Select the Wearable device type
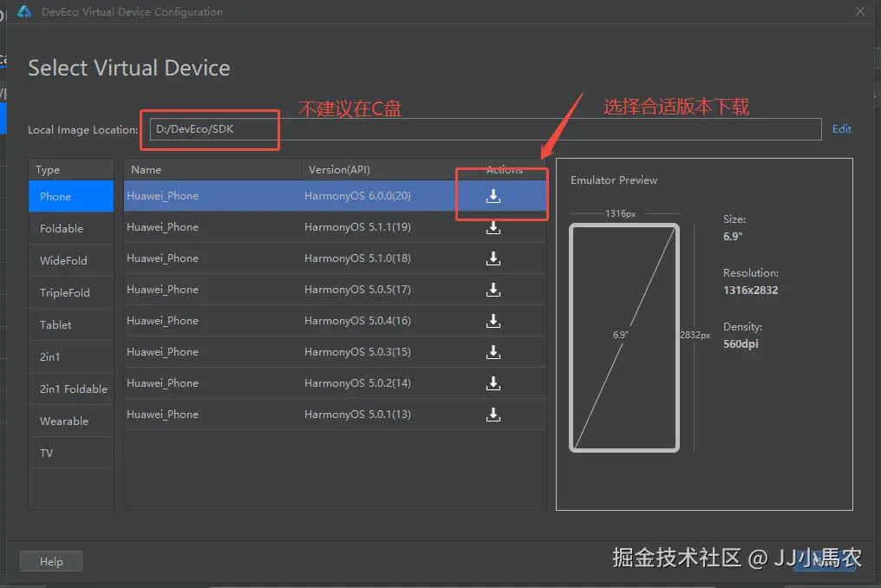The image size is (881, 588). (70, 421)
